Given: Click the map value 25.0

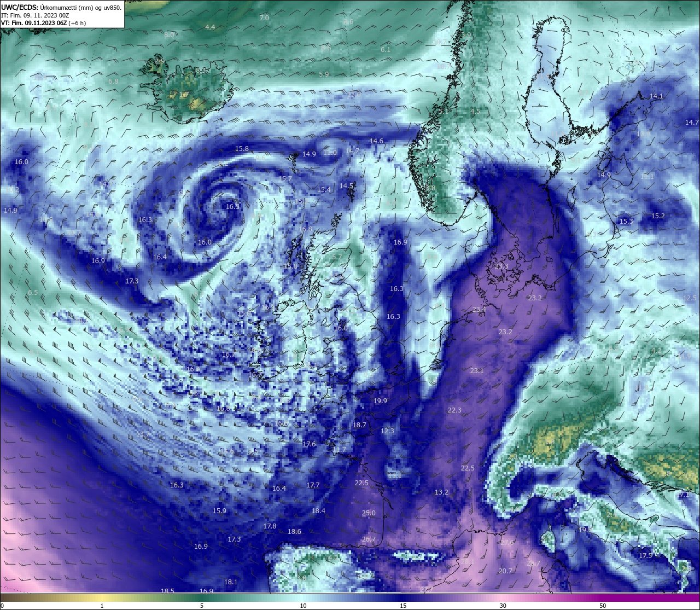Looking at the screenshot, I should tap(369, 513).
